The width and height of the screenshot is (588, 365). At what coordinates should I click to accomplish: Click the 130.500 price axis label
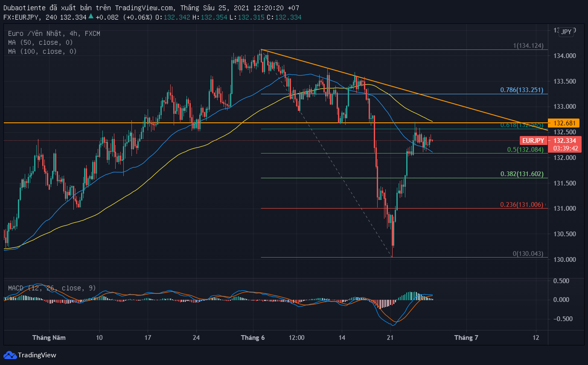[565, 234]
